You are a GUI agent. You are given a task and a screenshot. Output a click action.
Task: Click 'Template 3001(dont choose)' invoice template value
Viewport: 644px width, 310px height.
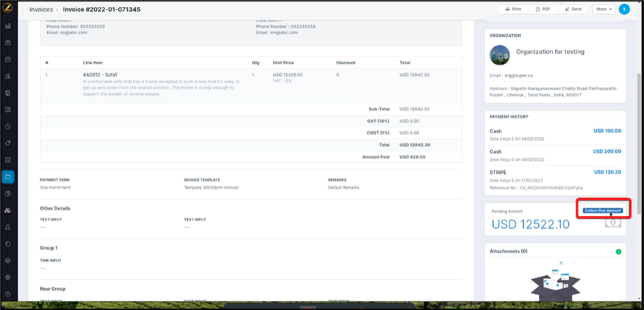[212, 187]
